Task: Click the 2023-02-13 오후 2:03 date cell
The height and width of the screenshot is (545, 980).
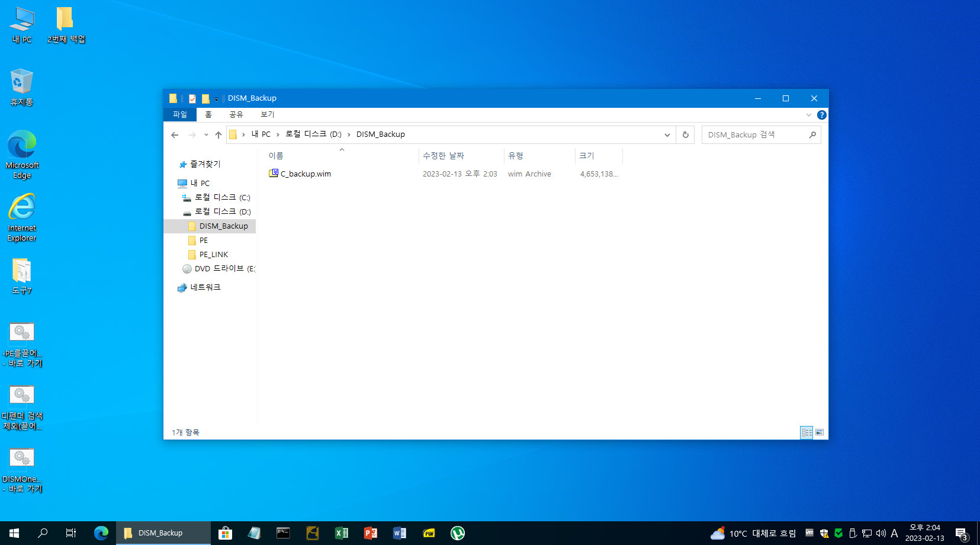Action: coord(460,174)
